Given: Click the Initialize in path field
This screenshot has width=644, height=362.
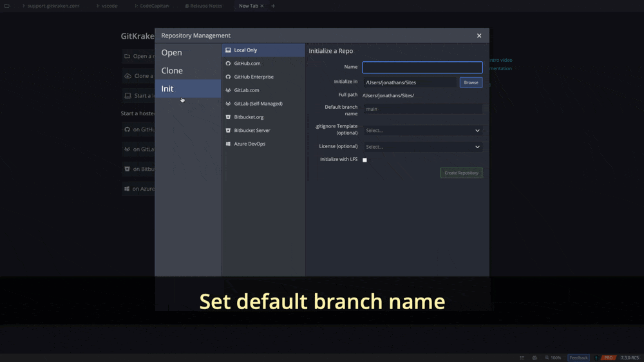Looking at the screenshot, I should click(410, 82).
